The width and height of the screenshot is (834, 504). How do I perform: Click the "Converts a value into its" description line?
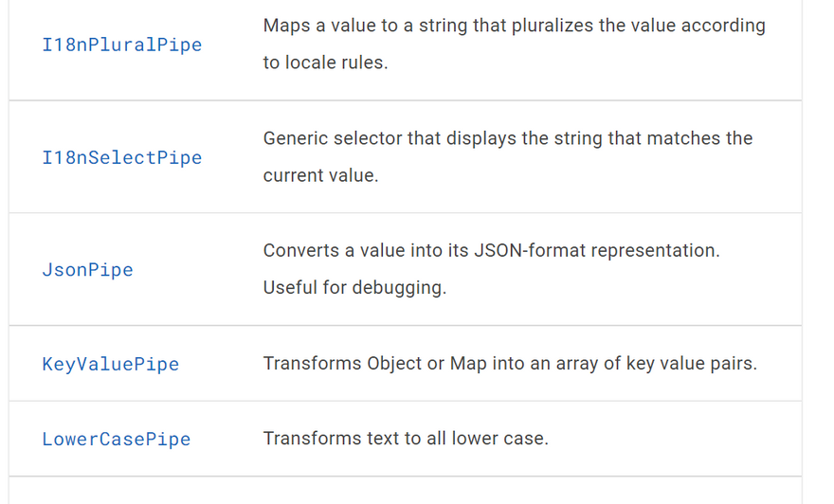[x=491, y=251]
